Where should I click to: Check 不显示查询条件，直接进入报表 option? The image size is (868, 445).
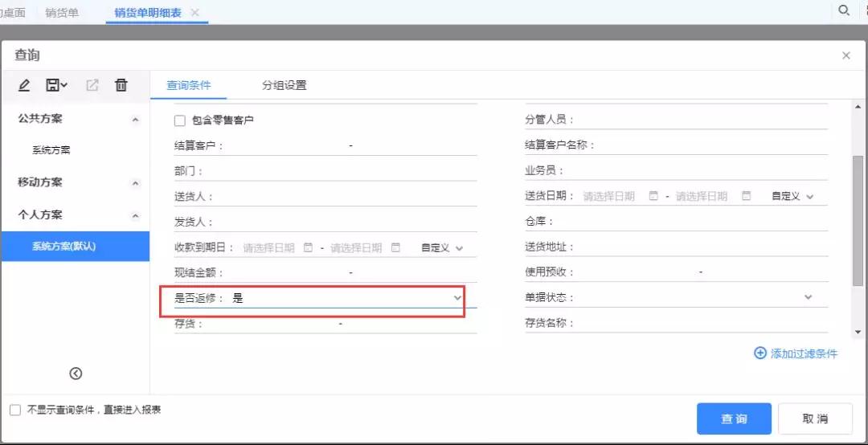pos(15,410)
